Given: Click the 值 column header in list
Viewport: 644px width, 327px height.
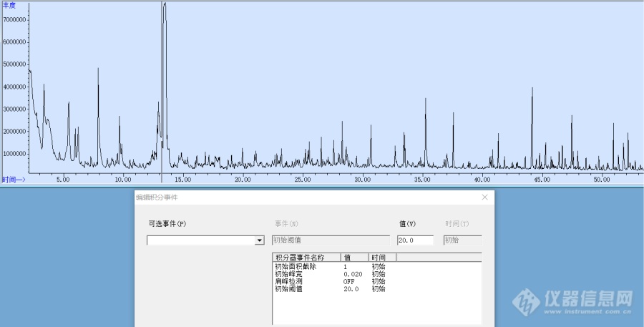Looking at the screenshot, I should [x=354, y=257].
